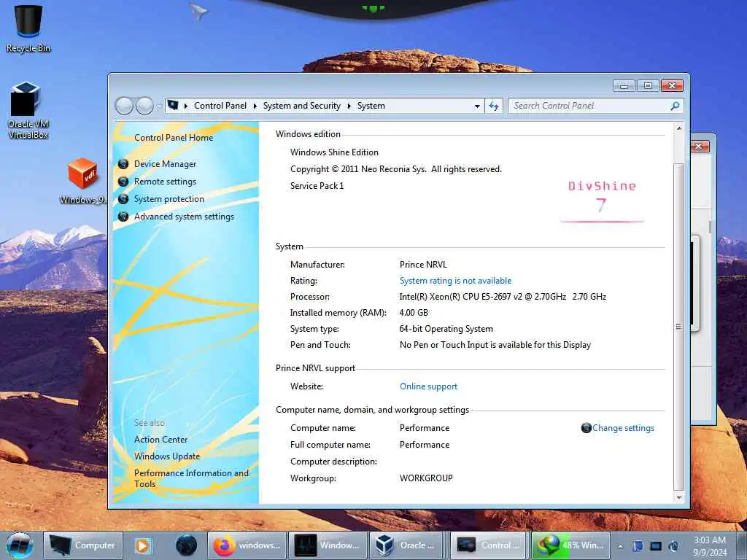Image resolution: width=747 pixels, height=560 pixels.
Task: Click System rating is not available link
Action: click(455, 281)
